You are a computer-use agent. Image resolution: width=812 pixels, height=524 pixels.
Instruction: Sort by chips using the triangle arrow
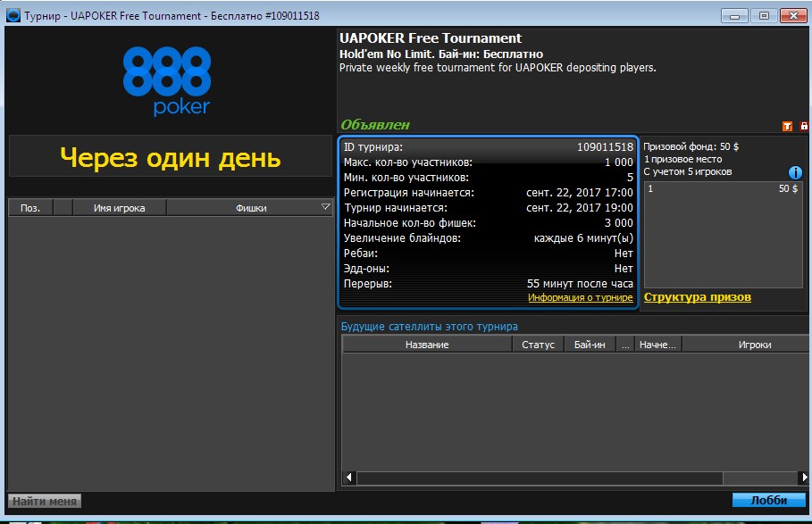click(x=325, y=207)
